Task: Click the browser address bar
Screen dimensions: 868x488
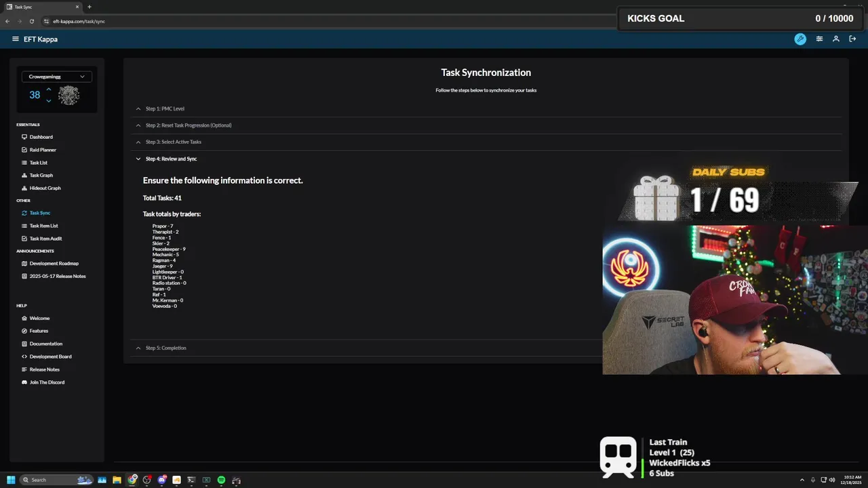Action: tap(325, 21)
